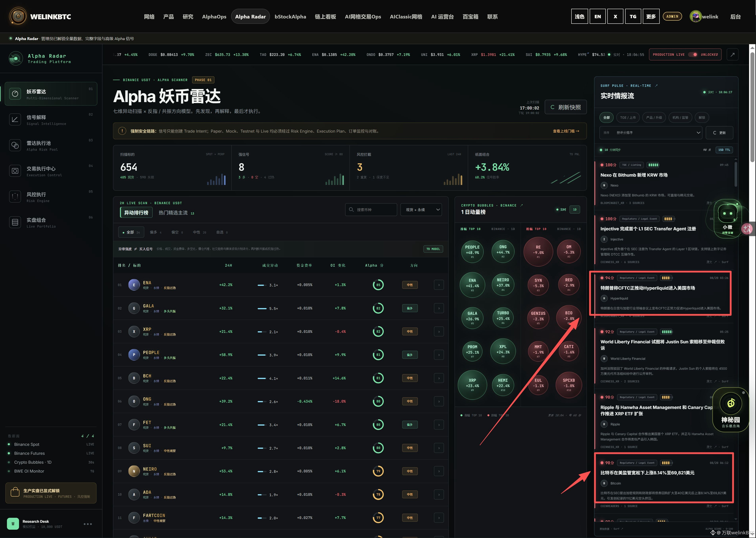Open the 神秘园 music widget
The image size is (756, 538).
point(730,410)
